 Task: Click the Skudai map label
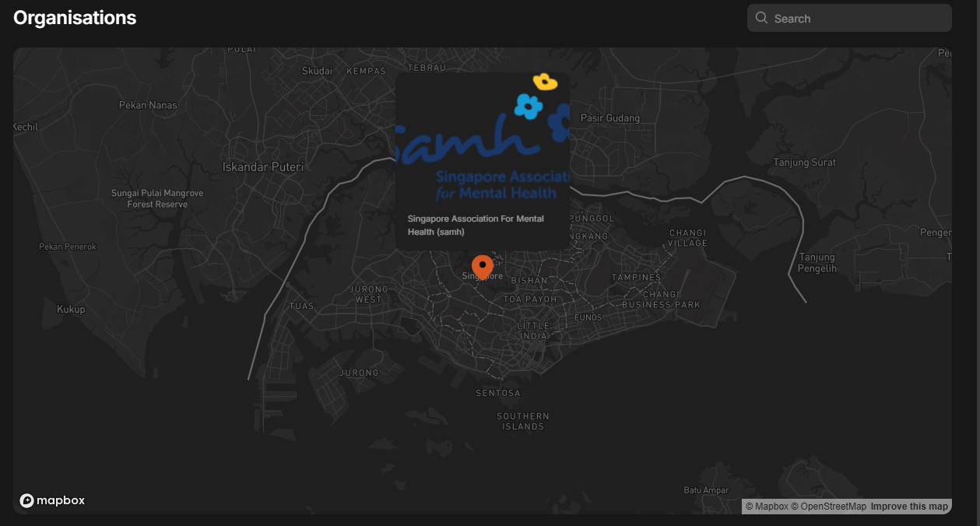point(317,71)
